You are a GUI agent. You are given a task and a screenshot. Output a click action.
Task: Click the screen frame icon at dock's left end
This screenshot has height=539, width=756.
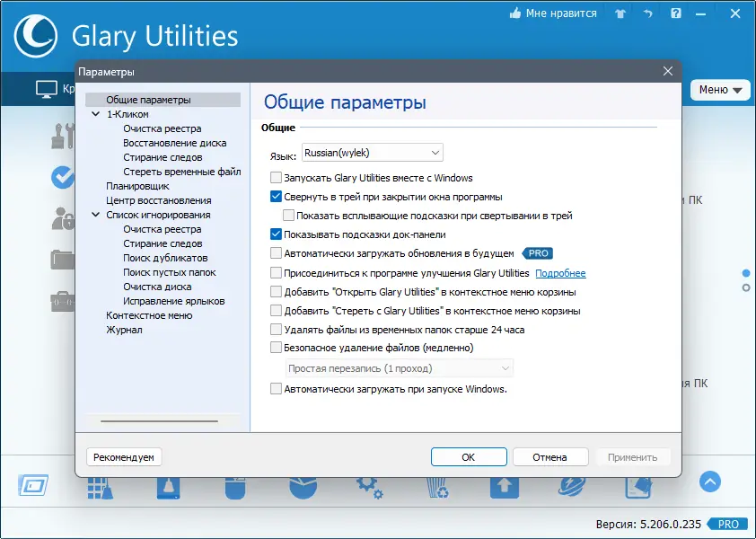[x=33, y=485]
